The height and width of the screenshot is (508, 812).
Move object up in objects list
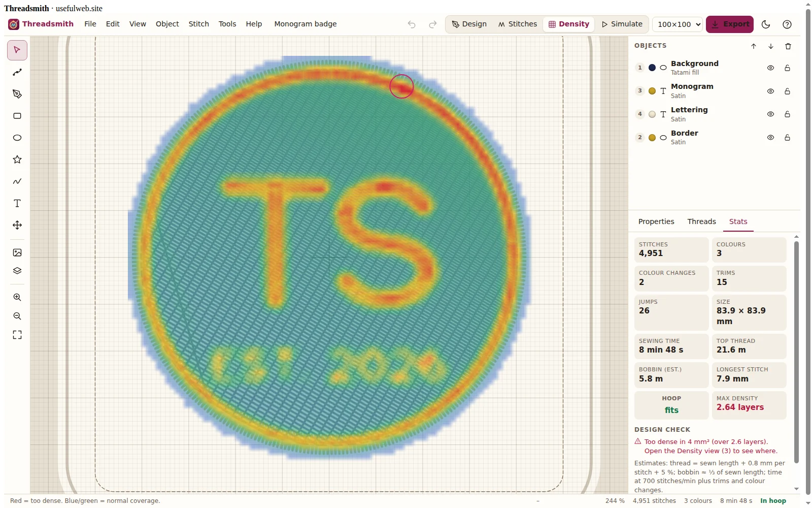click(754, 46)
